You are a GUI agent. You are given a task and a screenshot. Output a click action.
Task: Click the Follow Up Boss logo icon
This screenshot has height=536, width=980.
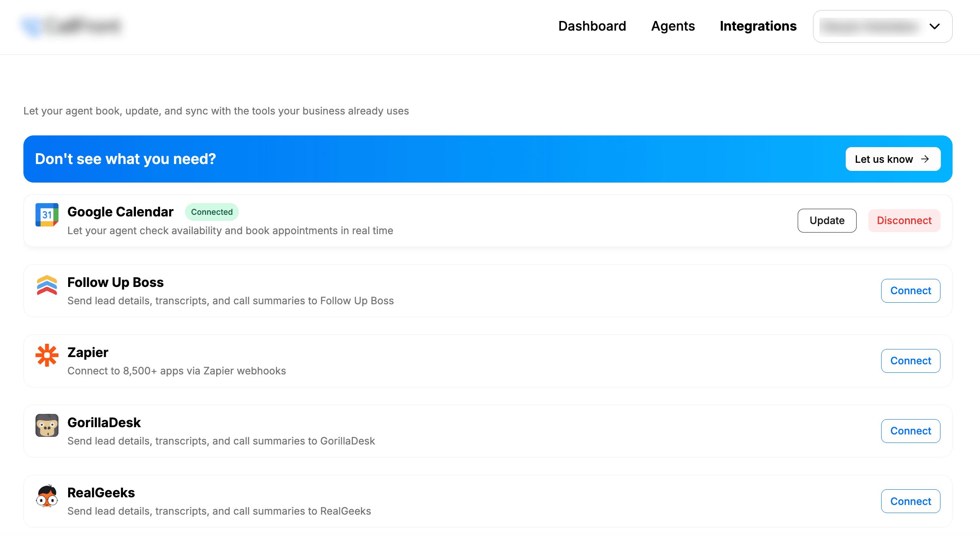coord(47,285)
